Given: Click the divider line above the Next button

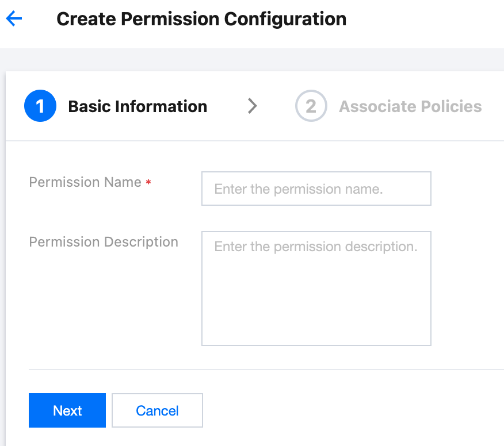Looking at the screenshot, I should coord(265,370).
